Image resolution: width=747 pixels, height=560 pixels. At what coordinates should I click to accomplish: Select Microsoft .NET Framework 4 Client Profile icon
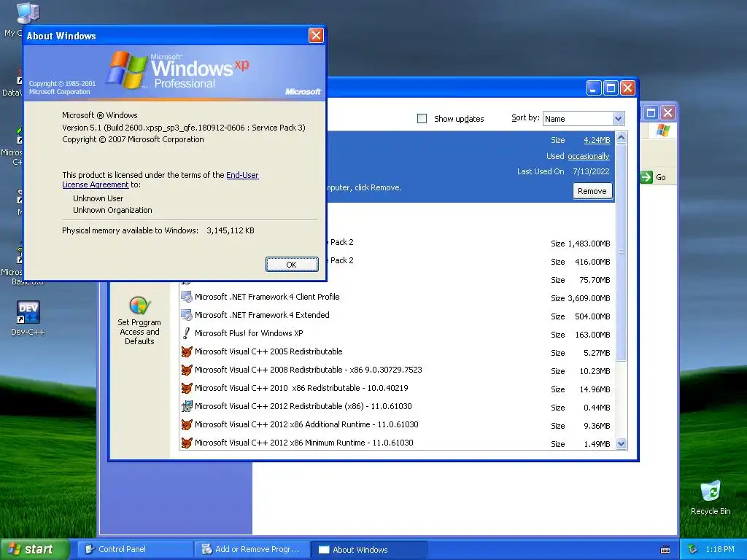(x=186, y=297)
